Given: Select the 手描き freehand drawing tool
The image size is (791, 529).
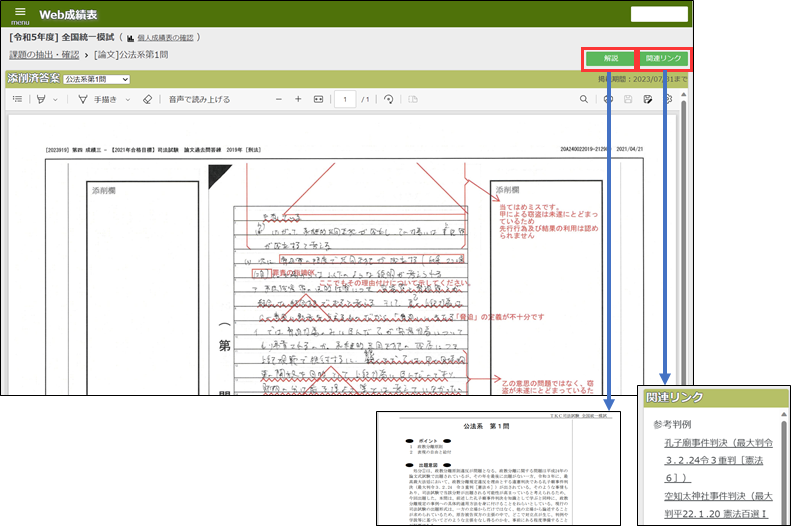Looking at the screenshot, I should coord(101,100).
